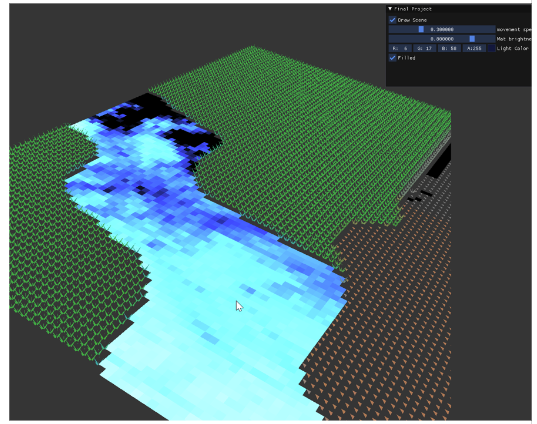Click the Draw Scene label text
Image resolution: width=537 pixels, height=424 pixels.
pyautogui.click(x=412, y=20)
